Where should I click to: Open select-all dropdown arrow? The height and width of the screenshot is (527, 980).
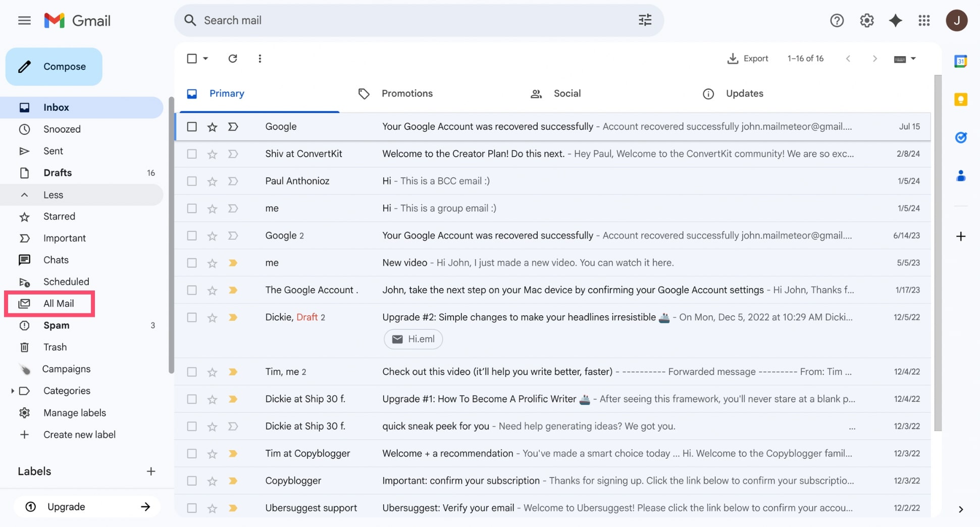[205, 59]
